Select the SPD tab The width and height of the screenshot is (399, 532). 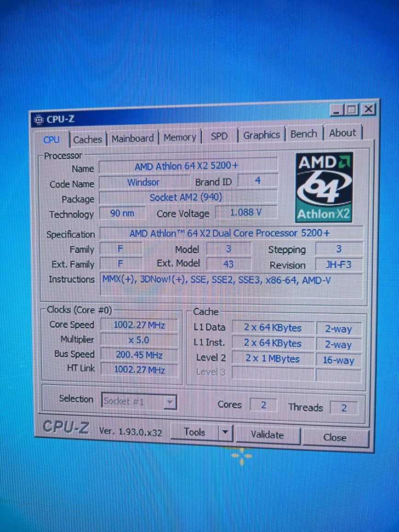pos(219,136)
